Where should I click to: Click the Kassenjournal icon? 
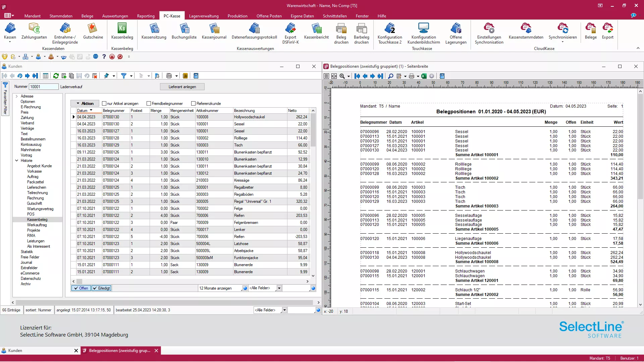[214, 32]
